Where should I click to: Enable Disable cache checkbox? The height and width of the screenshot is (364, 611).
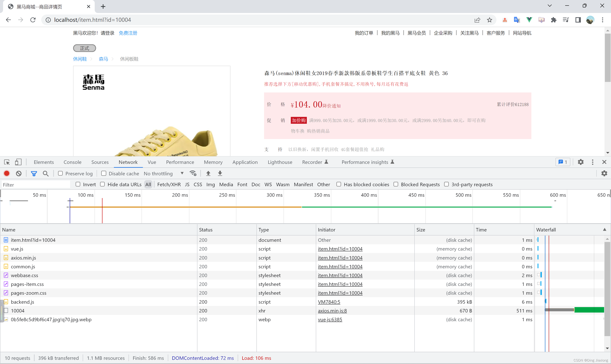click(104, 173)
